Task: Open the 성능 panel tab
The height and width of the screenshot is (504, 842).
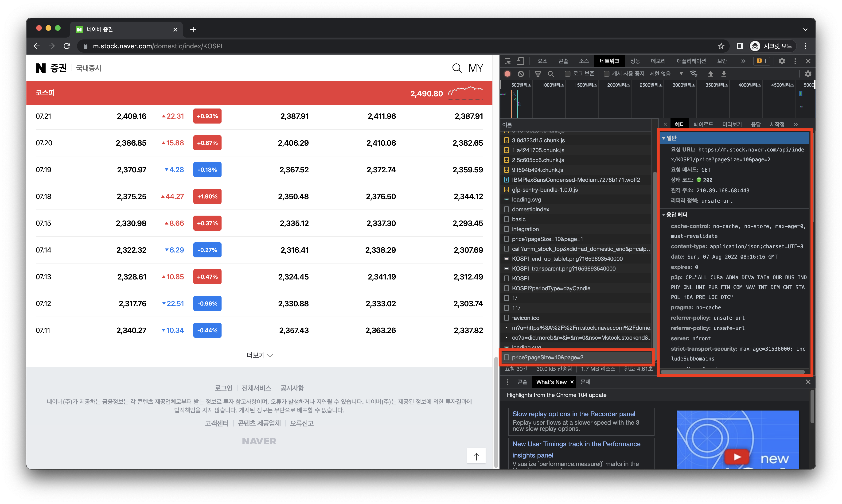Action: tap(635, 61)
